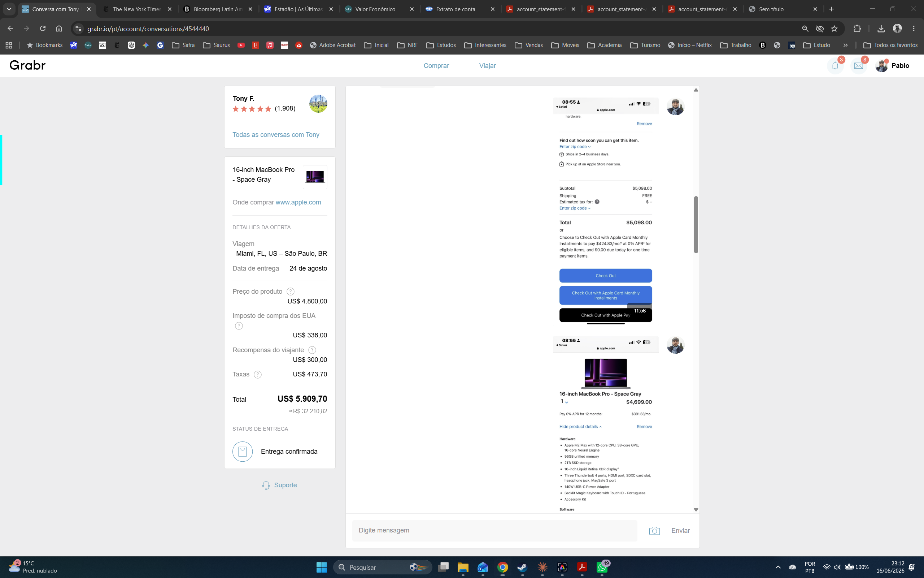Open the Suporte link
Image resolution: width=924 pixels, height=578 pixels.
[x=279, y=485]
